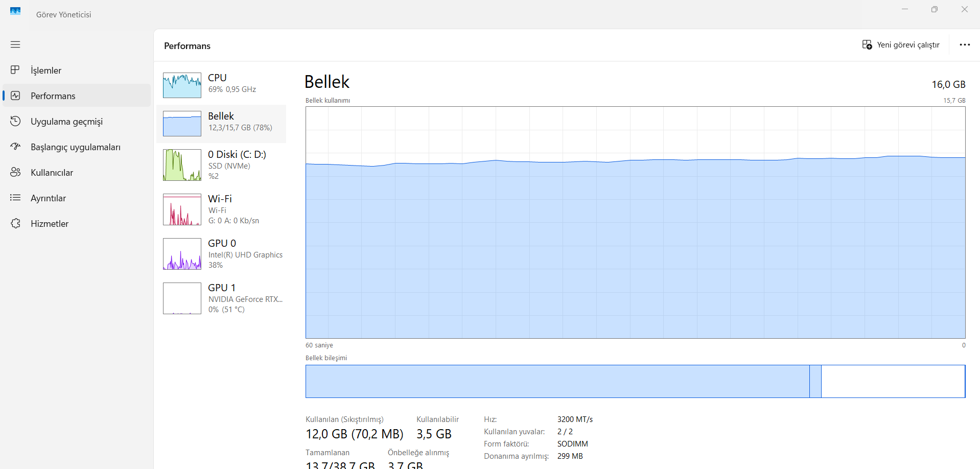The height and width of the screenshot is (469, 980).
Task: Click the Hizmetler gear icon
Action: tap(15, 223)
